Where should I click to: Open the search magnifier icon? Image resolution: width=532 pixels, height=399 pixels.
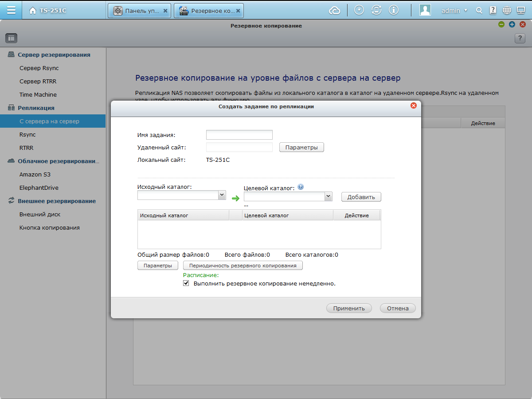point(479,10)
